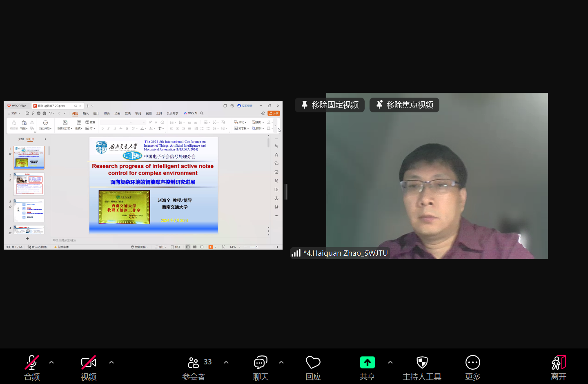Switch to 大纲 outline panel tab
The width and height of the screenshot is (588, 384).
[x=21, y=139]
